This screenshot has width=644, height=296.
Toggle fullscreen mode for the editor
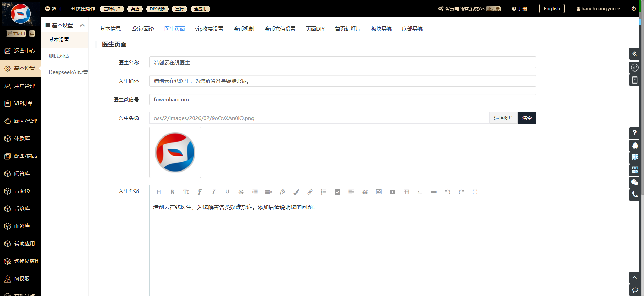click(x=475, y=192)
